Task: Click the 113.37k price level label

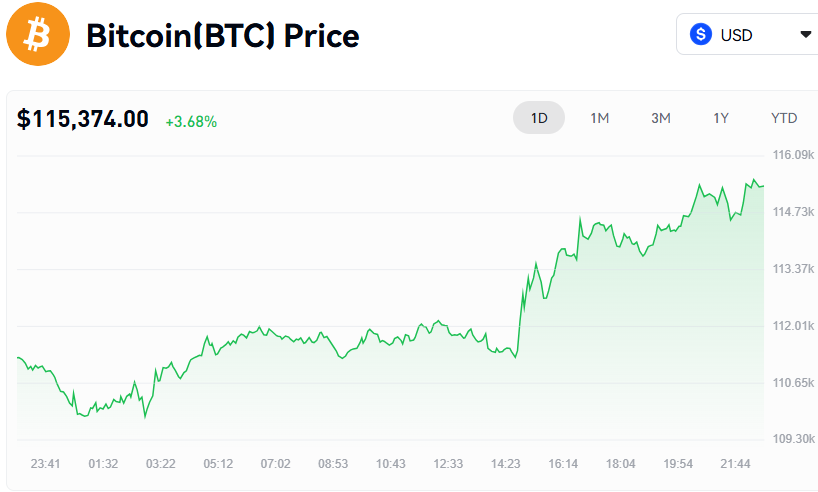Action: pos(793,269)
